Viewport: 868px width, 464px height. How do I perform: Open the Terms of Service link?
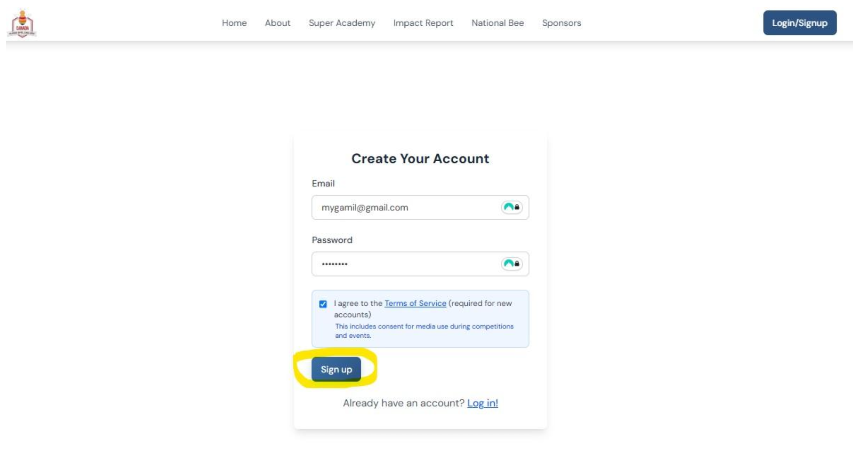(x=415, y=303)
